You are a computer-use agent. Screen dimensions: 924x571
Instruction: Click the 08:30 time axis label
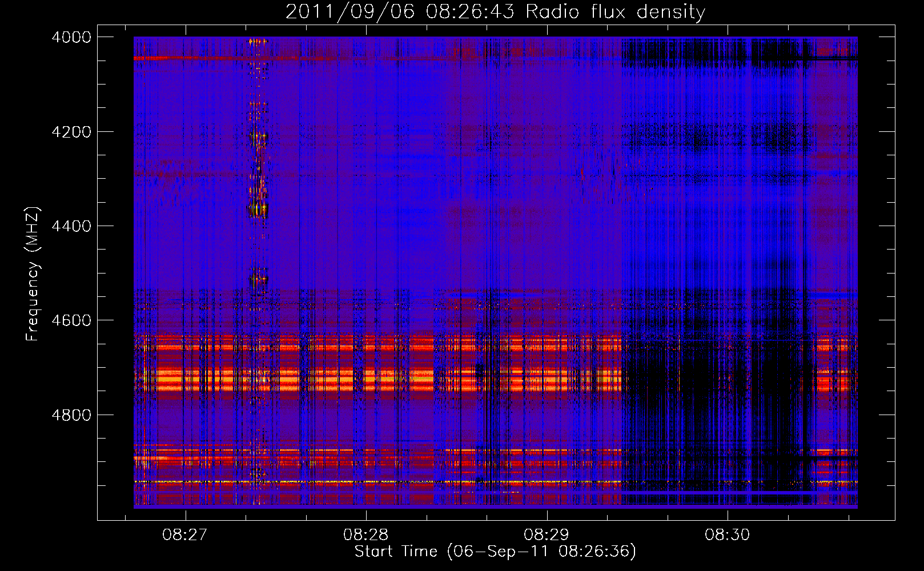pos(727,535)
